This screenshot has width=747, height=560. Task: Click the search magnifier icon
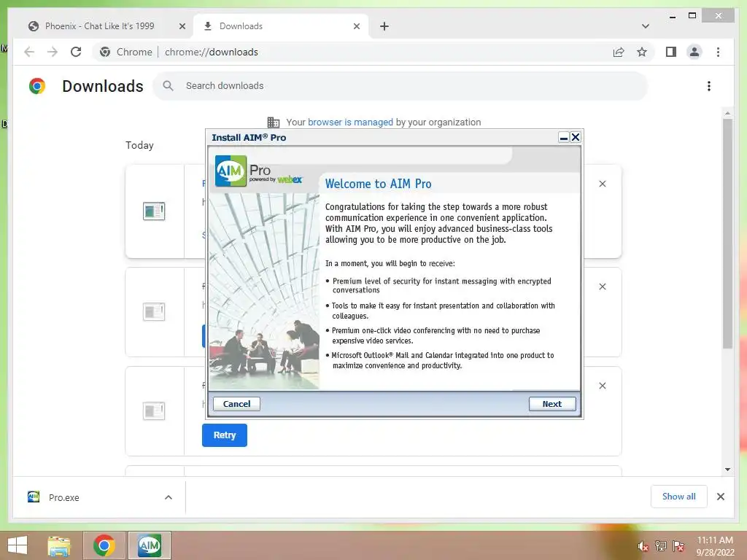click(x=168, y=86)
